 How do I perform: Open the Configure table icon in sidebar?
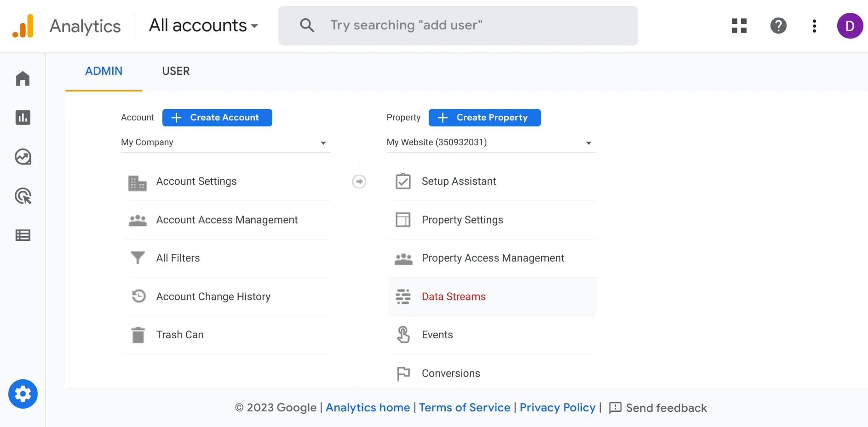[x=23, y=235]
